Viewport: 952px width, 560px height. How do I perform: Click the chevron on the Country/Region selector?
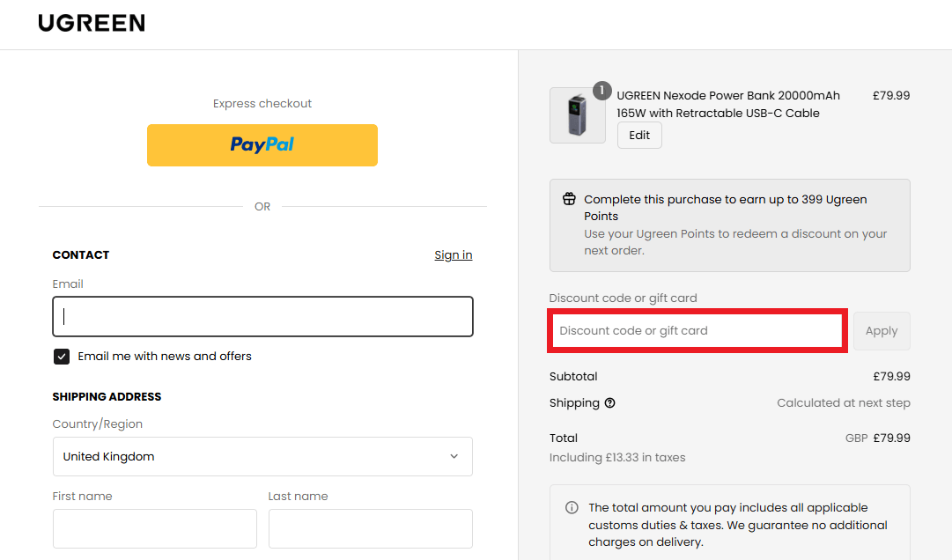point(454,456)
